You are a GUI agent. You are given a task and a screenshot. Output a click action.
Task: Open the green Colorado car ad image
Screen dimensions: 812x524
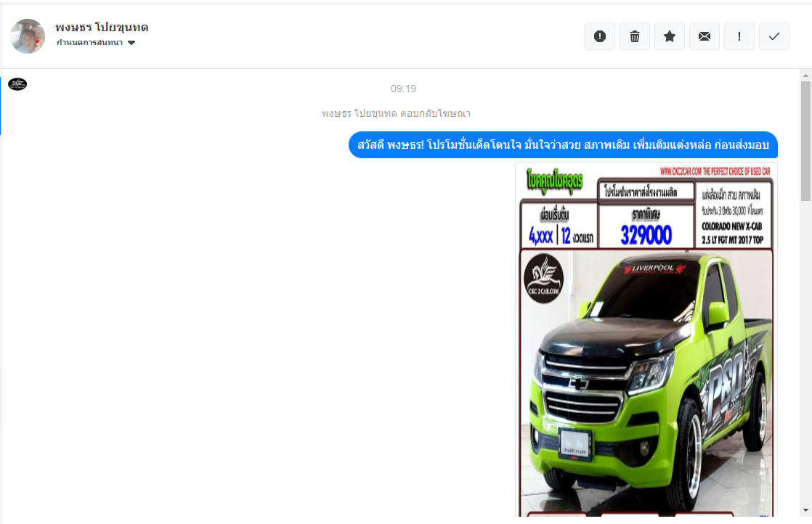click(646, 340)
